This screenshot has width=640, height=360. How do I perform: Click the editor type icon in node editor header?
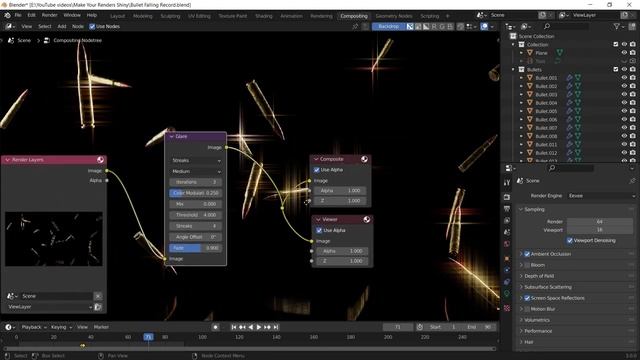coord(9,26)
